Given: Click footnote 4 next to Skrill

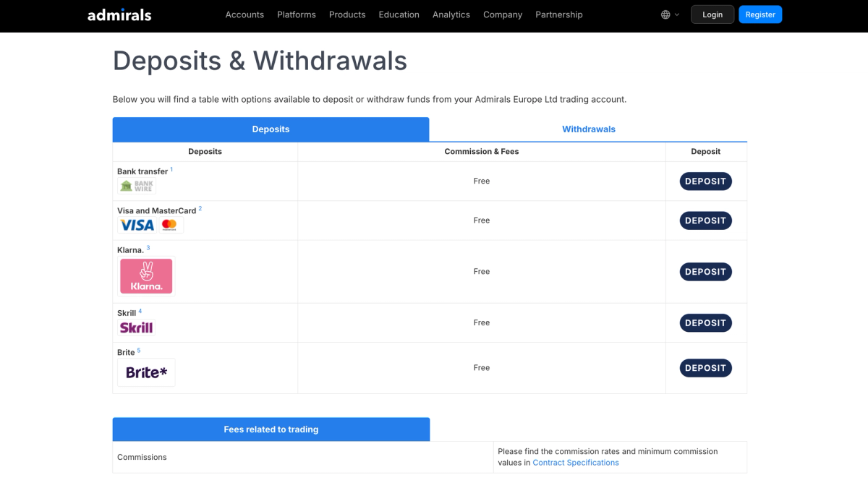Looking at the screenshot, I should click(x=140, y=311).
